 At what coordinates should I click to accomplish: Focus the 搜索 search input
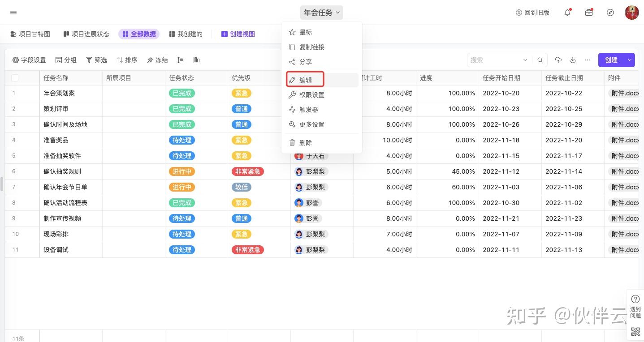pos(495,60)
